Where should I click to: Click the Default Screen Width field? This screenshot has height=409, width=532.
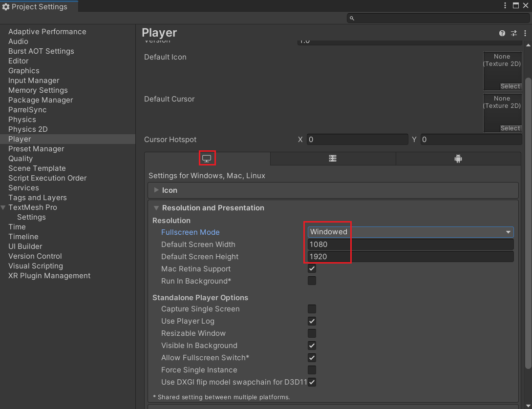(x=410, y=245)
